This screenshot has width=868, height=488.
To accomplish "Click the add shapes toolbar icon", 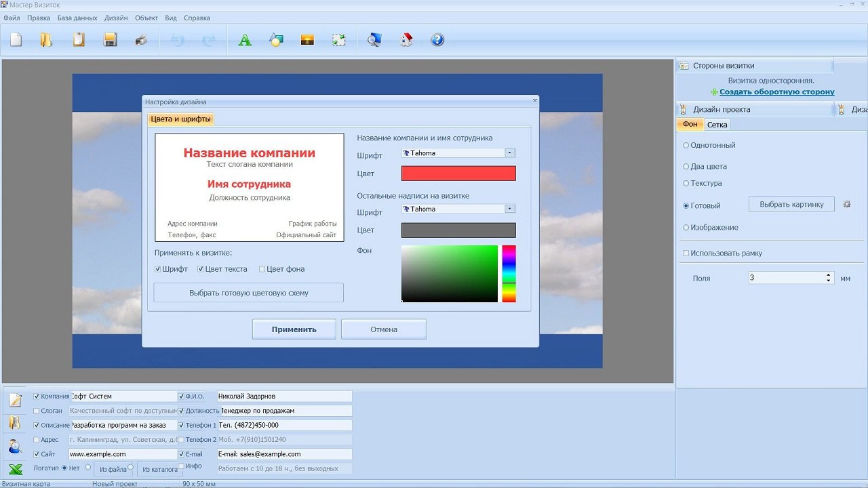I will coord(276,40).
